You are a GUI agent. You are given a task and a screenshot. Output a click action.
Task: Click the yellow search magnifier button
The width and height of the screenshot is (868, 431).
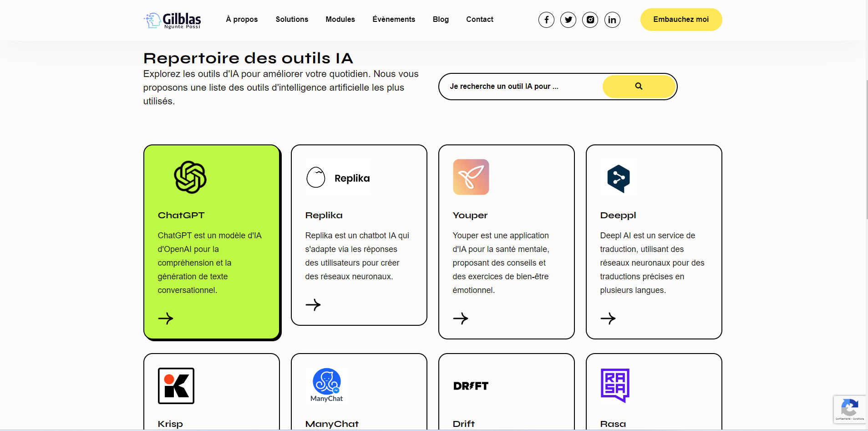(x=639, y=86)
